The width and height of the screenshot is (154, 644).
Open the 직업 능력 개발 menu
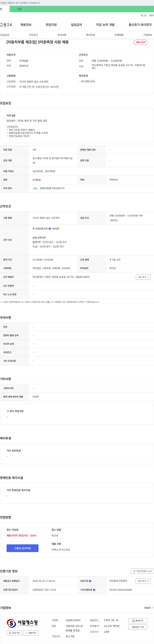105,25
